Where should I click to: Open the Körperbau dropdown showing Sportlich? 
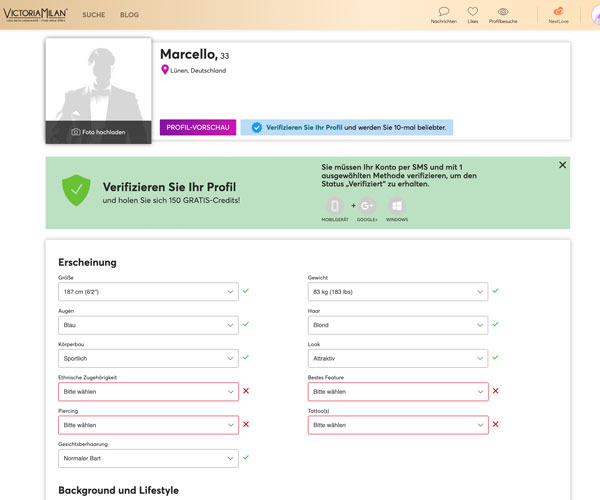[x=148, y=358]
